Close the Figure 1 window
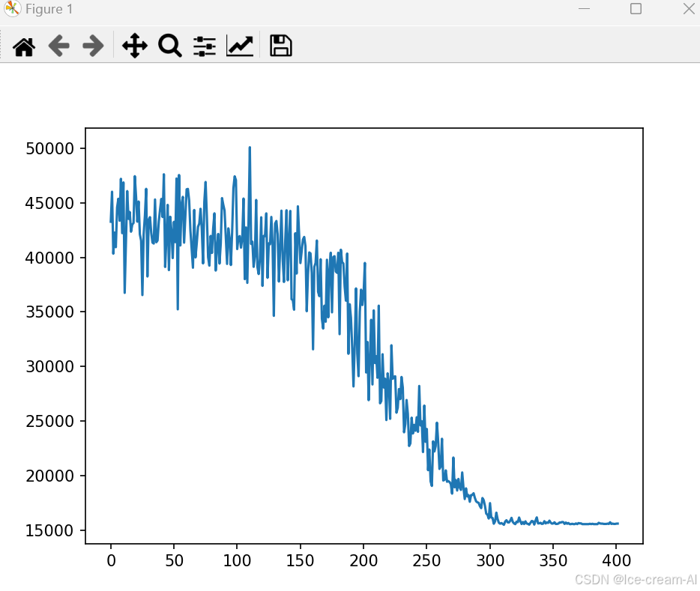This screenshot has width=700, height=591. 689,8
